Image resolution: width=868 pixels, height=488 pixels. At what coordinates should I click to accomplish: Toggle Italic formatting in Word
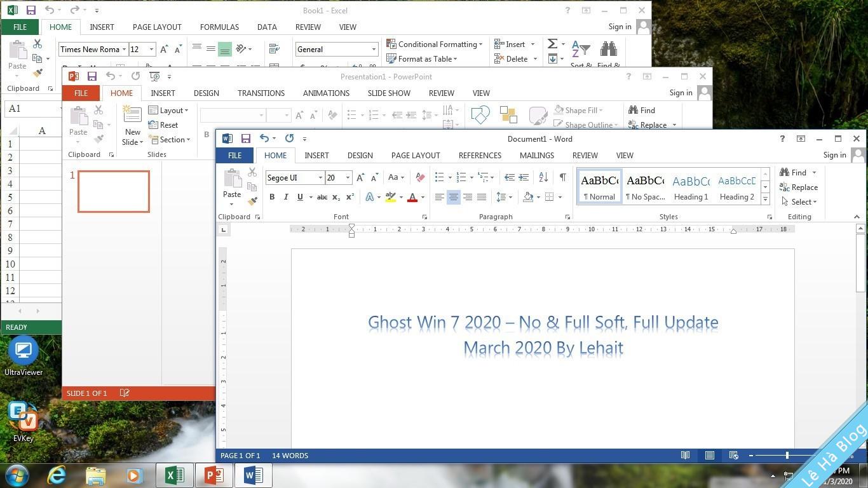(x=286, y=197)
